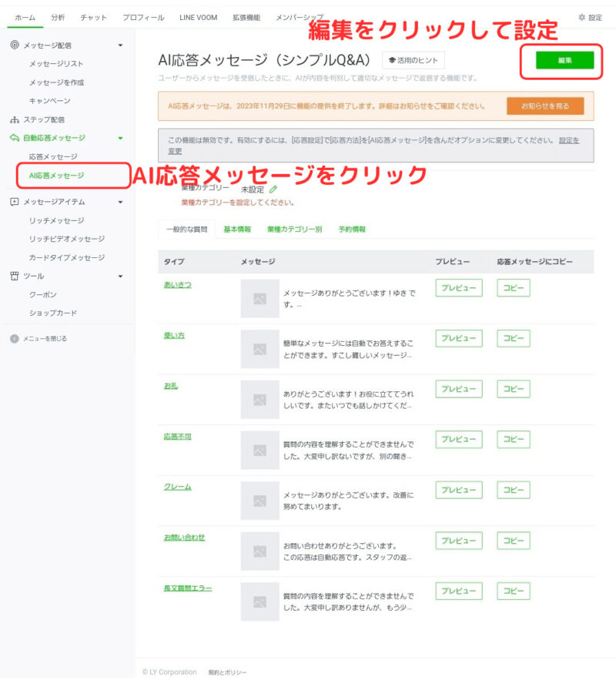Screen dimensions: 616x687
Task: Preview the 長文質問エラー message
Action: 459,591
